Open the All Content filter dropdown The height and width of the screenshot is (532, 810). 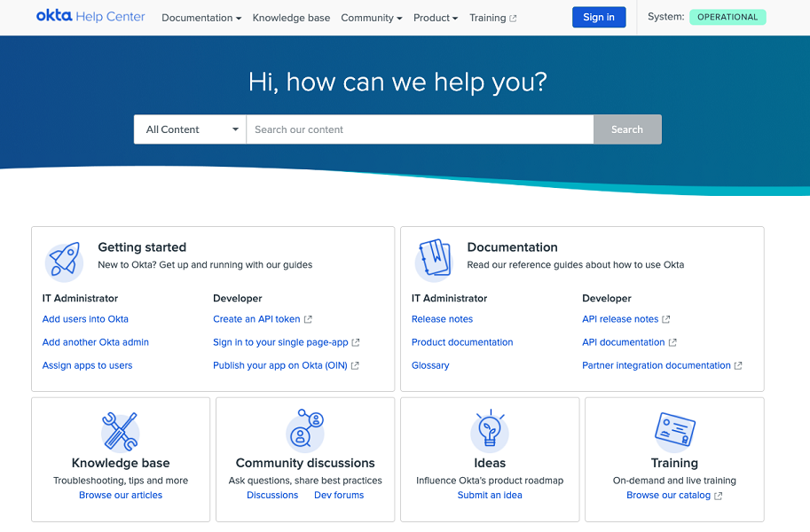[190, 129]
